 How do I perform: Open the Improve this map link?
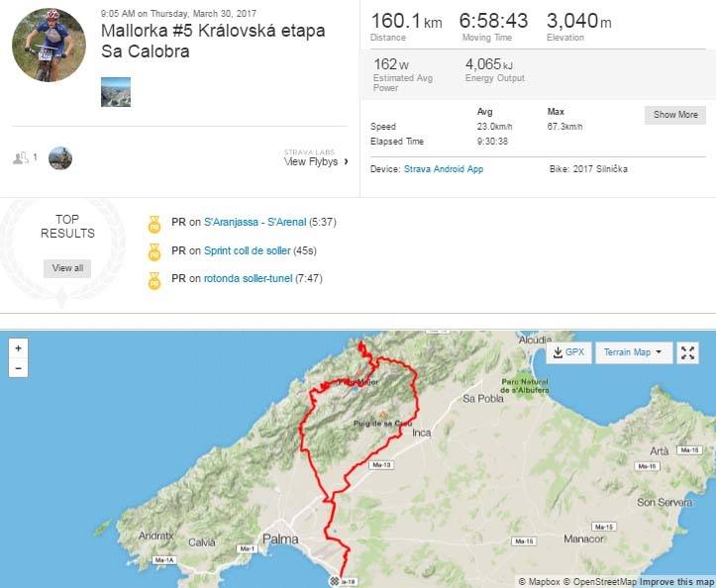[677, 582]
